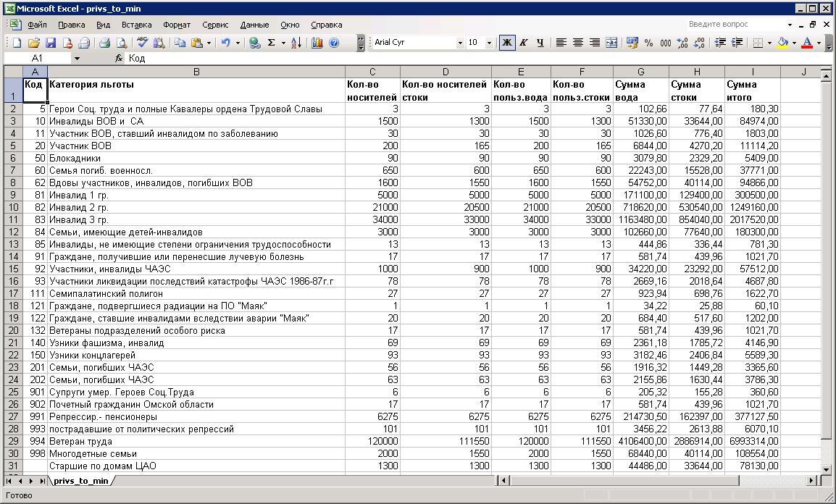836x504 pixels.
Task: Expand the Name Box dropdown arrow
Action: click(x=77, y=58)
